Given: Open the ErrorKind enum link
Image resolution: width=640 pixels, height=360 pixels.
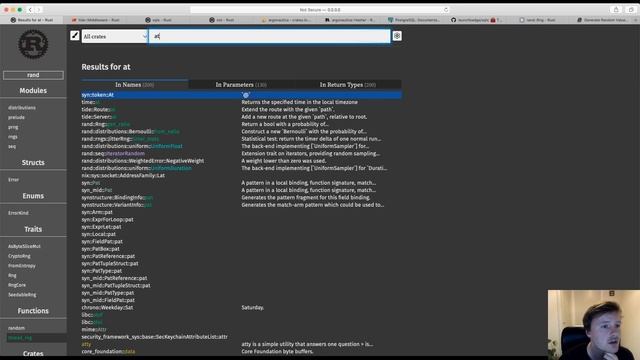Looking at the screenshot, I should point(18,213).
